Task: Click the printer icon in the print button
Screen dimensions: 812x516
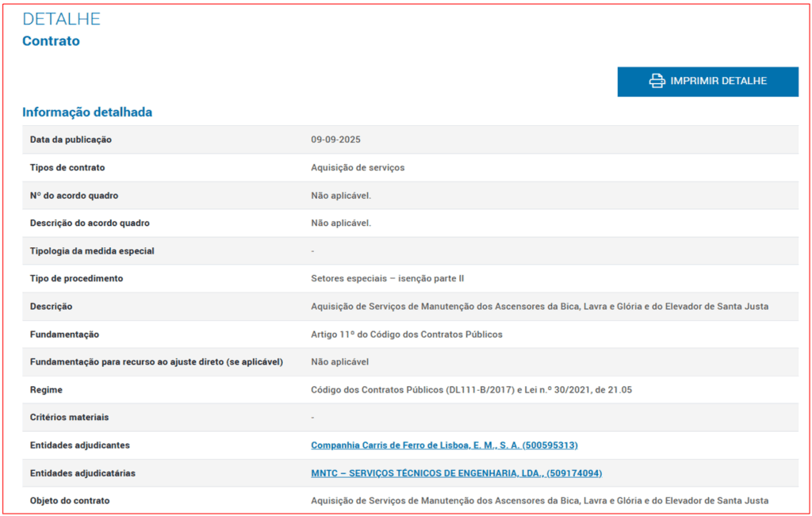Action: 657,81
